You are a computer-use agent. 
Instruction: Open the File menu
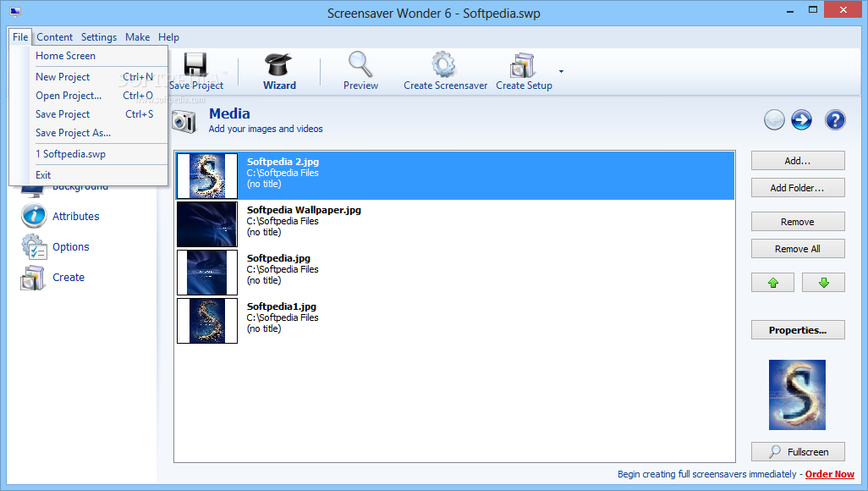coord(20,37)
